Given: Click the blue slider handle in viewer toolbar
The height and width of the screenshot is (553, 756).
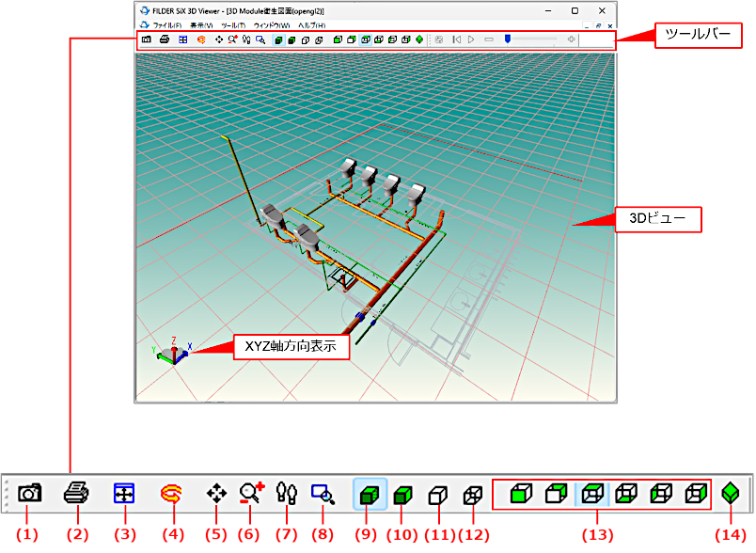Looking at the screenshot, I should click(x=507, y=39).
